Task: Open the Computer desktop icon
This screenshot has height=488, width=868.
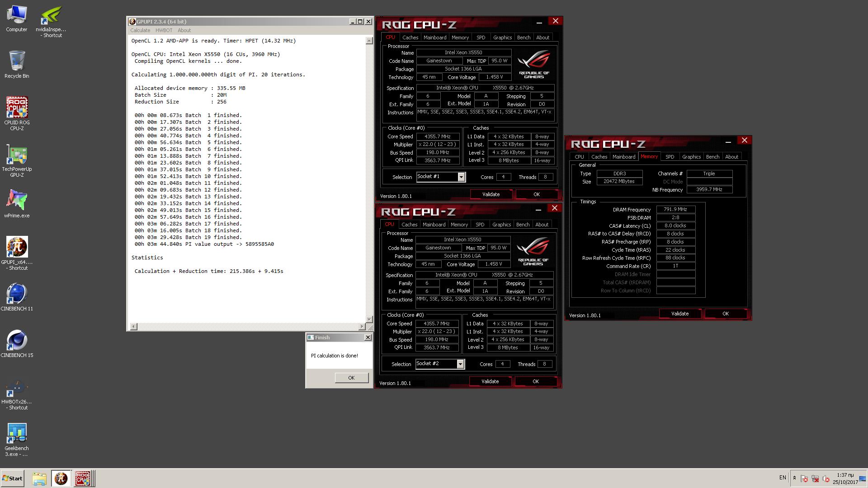Action: point(17,19)
